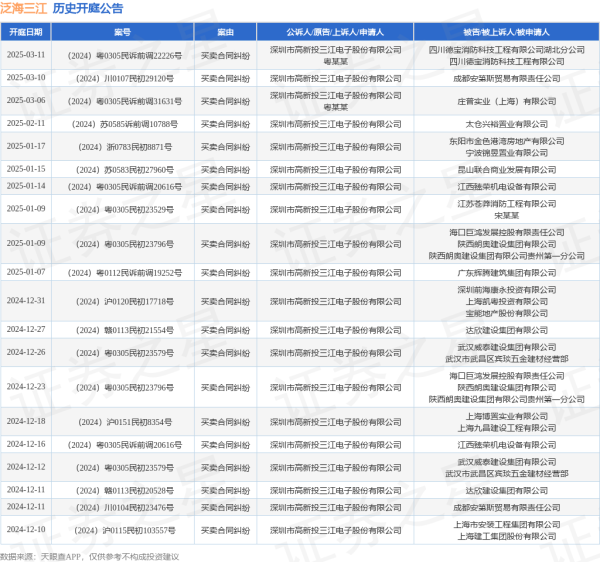Screen dimensions: 600x562
Task: Click defendant 宁波锦昱置业有限公司
Action: point(506,153)
